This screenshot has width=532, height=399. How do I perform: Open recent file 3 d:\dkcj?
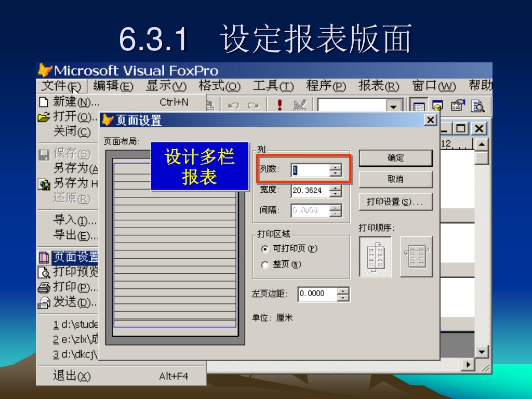pyautogui.click(x=75, y=354)
